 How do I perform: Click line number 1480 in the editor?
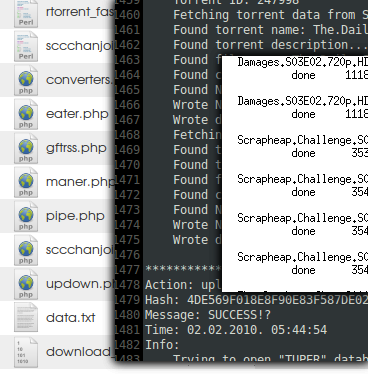point(127,315)
